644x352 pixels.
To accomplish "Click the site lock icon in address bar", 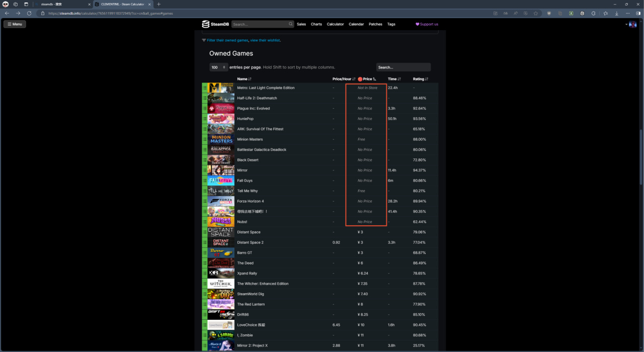I will (x=43, y=13).
